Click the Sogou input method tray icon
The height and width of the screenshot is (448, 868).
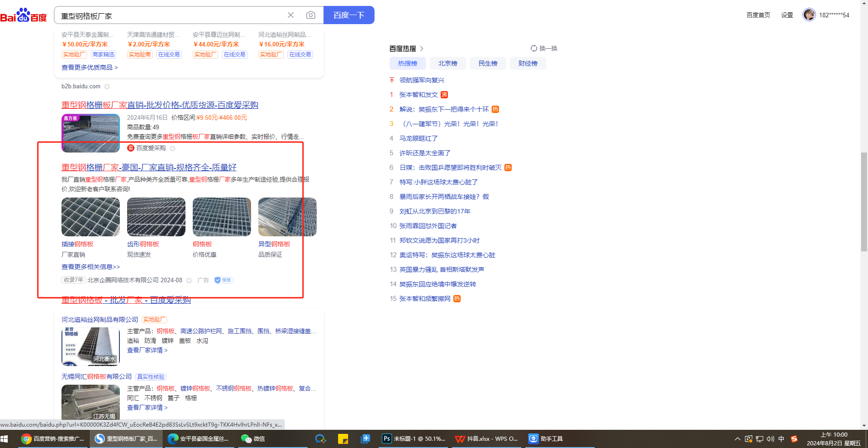pos(794,438)
